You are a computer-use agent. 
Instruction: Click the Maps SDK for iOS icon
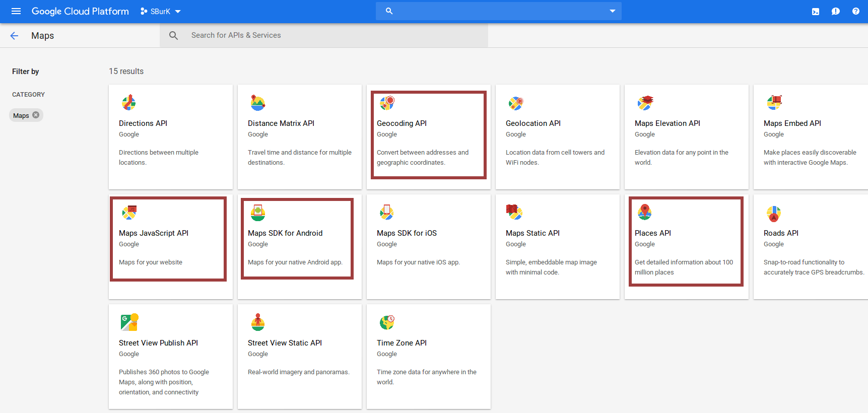coord(387,212)
